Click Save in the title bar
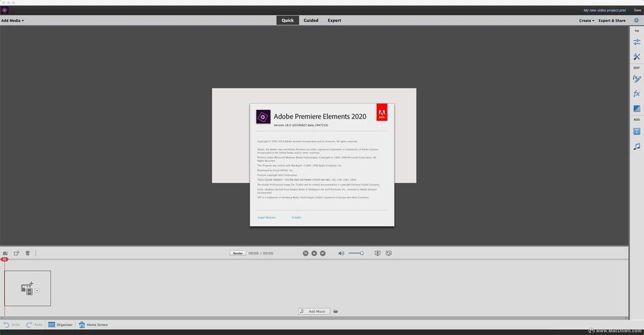644x335 pixels. pyautogui.click(x=637, y=10)
